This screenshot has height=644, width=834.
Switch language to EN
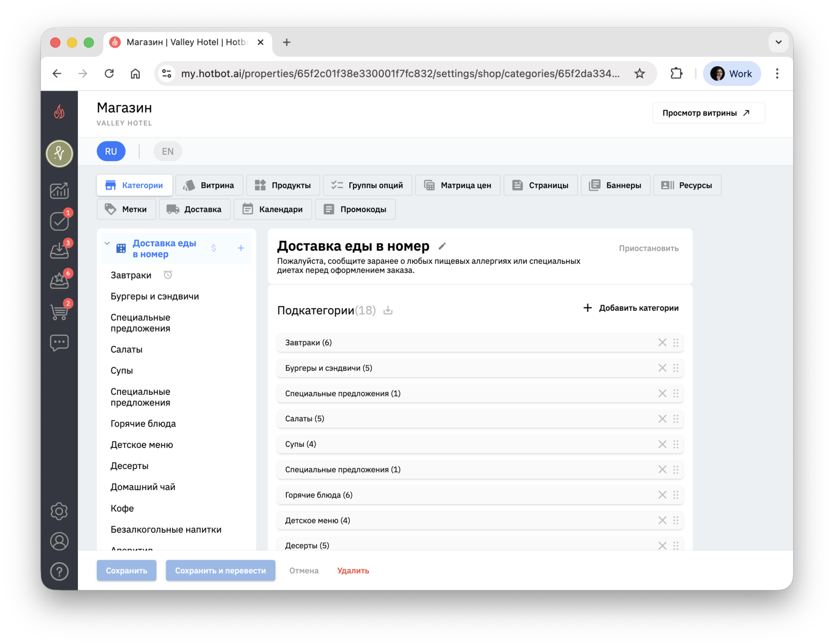tap(168, 151)
